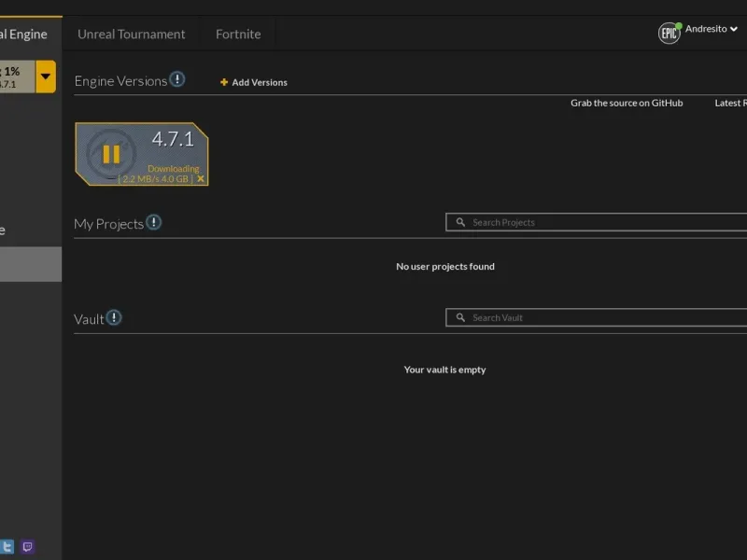
Task: Open the Twitter link icon
Action: pyautogui.click(x=7, y=546)
